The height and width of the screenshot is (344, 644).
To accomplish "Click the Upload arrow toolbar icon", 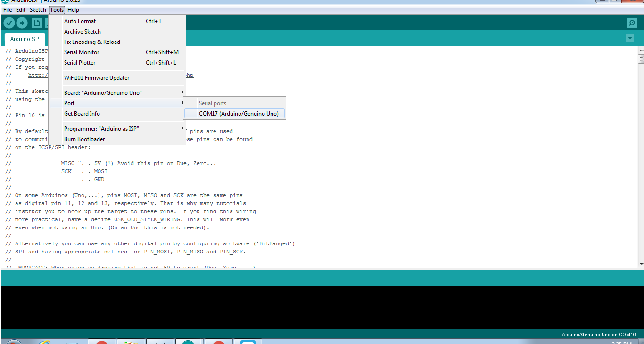I will pyautogui.click(x=22, y=23).
